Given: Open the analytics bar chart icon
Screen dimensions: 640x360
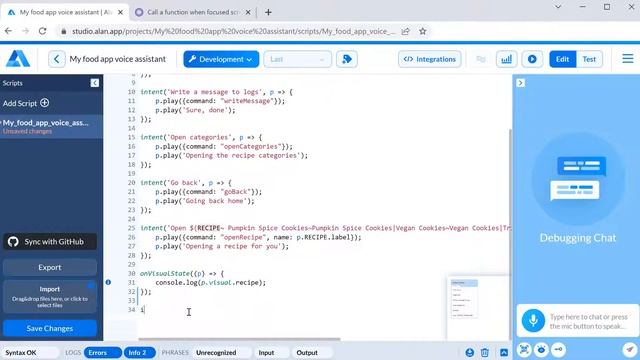Looking at the screenshot, I should (507, 59).
